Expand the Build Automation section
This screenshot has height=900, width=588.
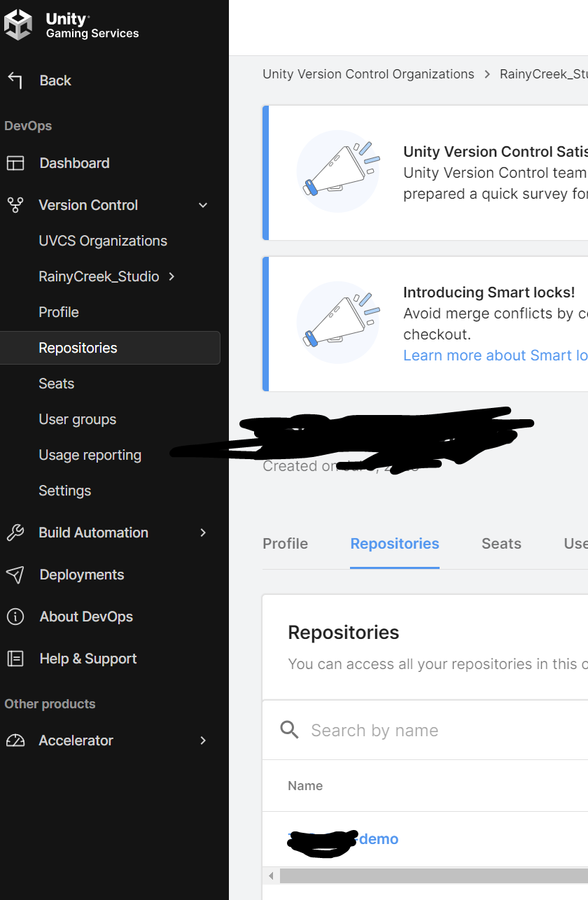click(x=202, y=533)
